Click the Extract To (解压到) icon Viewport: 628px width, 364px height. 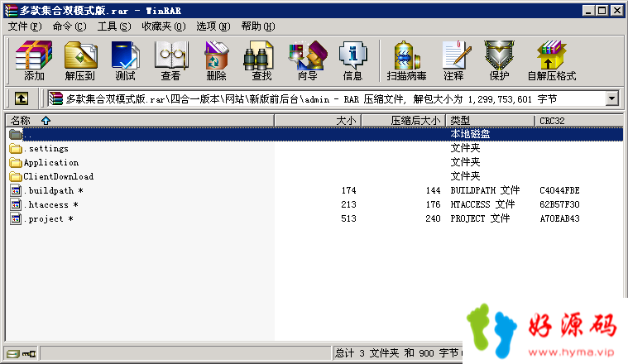(80, 60)
